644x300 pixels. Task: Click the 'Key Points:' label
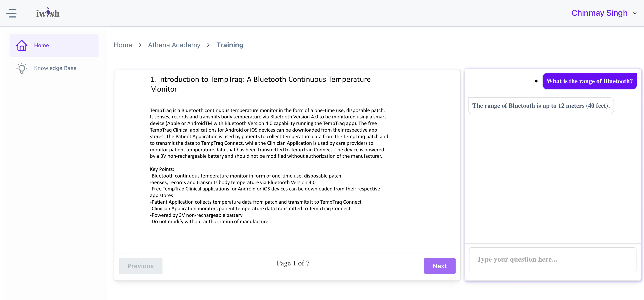point(162,169)
